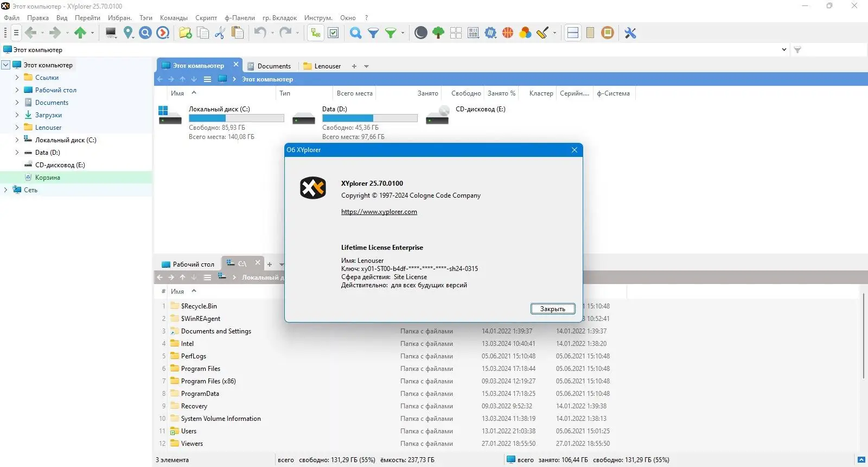Toggle dark mode with the moon icon
868x467 pixels.
tap(420, 33)
